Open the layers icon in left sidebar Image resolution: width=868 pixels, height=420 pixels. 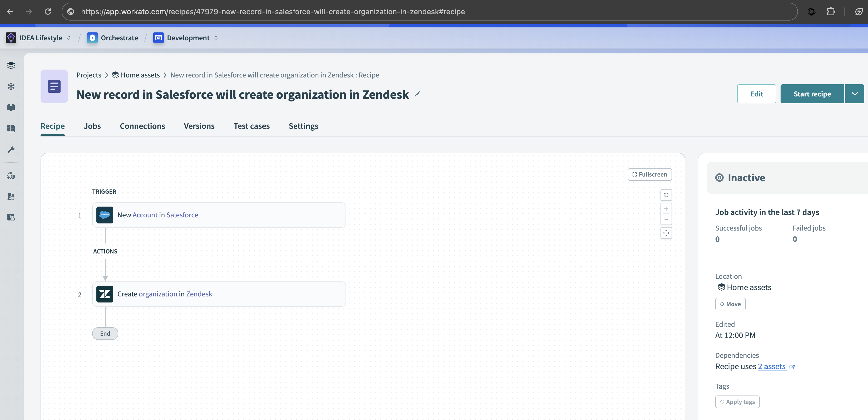[11, 65]
